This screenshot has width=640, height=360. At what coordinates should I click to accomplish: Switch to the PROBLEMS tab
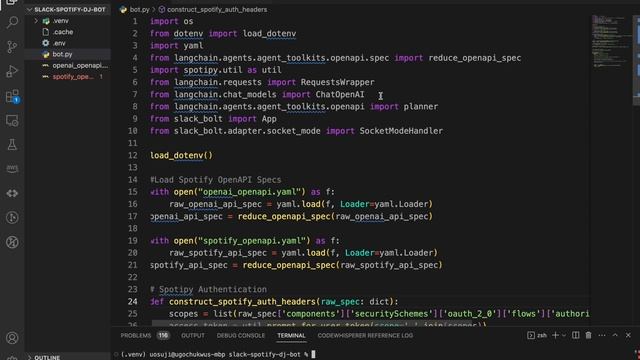[x=136, y=335]
